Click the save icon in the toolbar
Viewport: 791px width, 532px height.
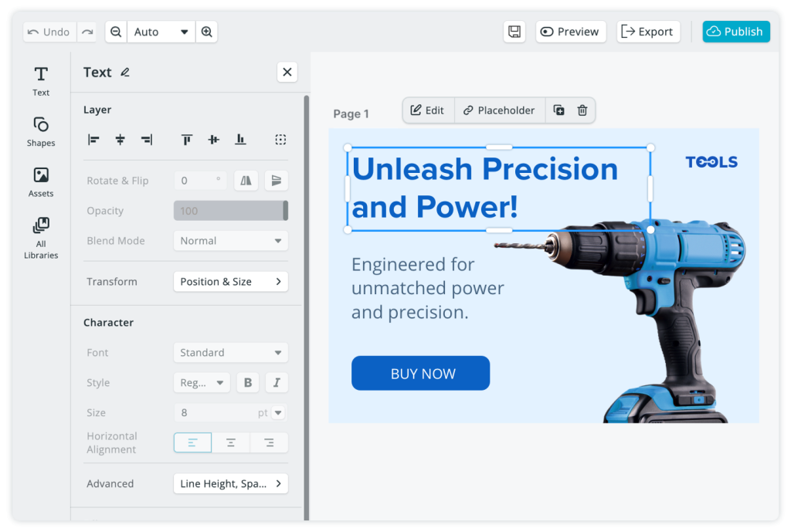(514, 32)
